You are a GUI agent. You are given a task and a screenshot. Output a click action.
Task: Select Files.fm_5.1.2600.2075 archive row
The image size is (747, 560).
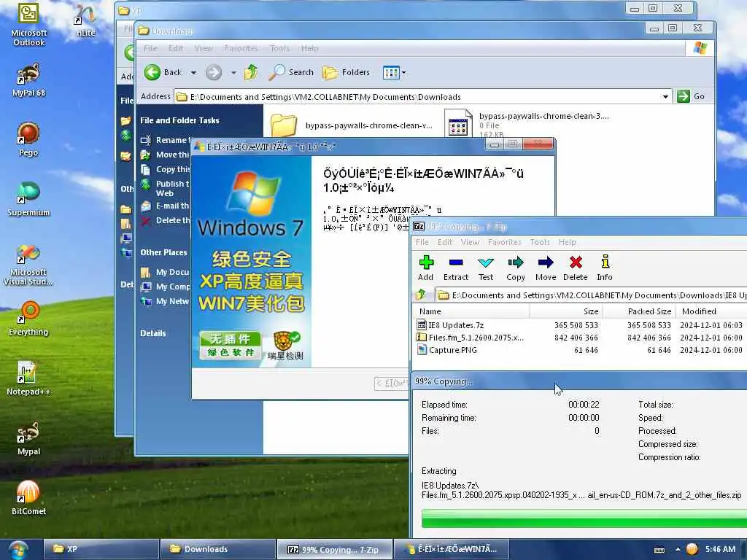(x=579, y=338)
